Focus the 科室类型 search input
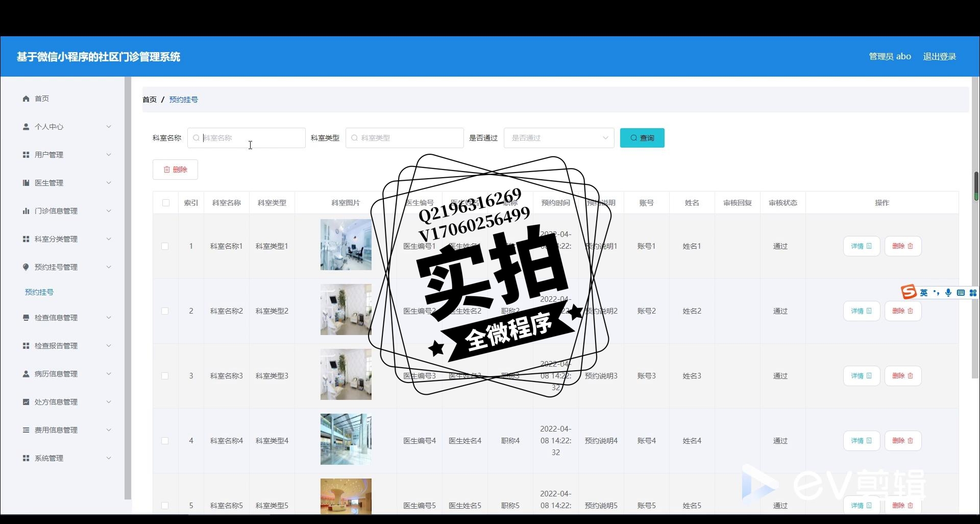 [x=405, y=138]
